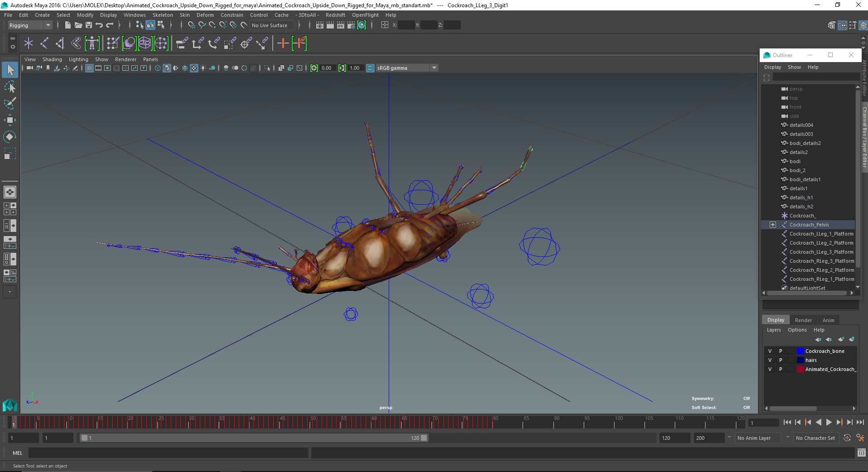868x472 pixels.
Task: Play the animation backwards
Action: (818, 422)
